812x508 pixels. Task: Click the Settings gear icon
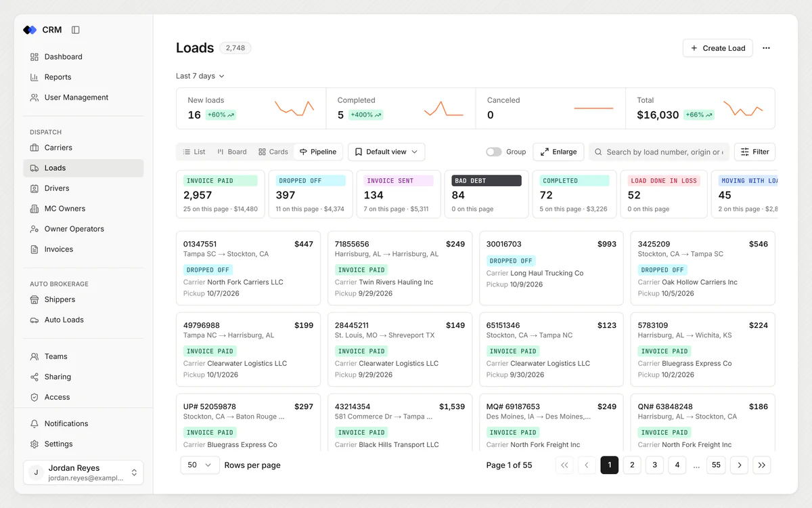pos(35,444)
